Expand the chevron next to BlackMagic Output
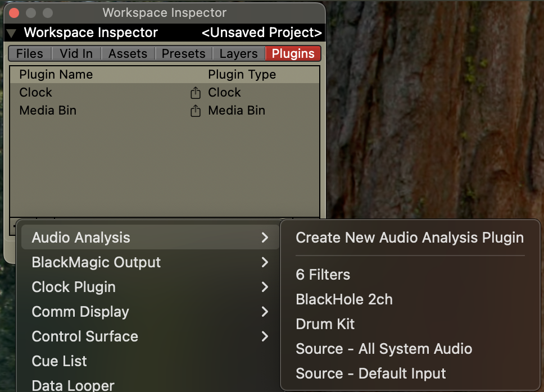This screenshot has height=392, width=544. pyautogui.click(x=265, y=262)
